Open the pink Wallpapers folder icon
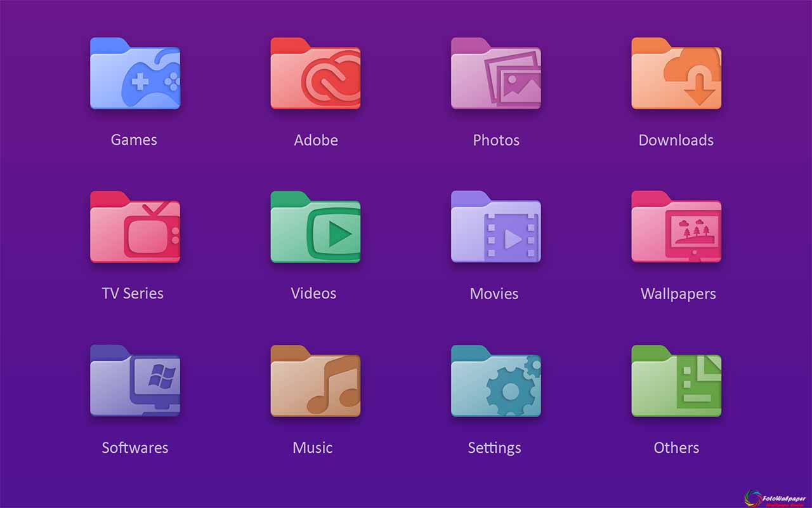This screenshot has height=508, width=812. (x=676, y=227)
